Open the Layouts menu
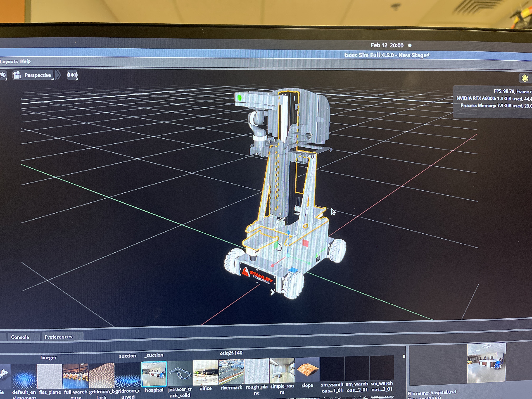This screenshot has width=532, height=399. [x=9, y=62]
